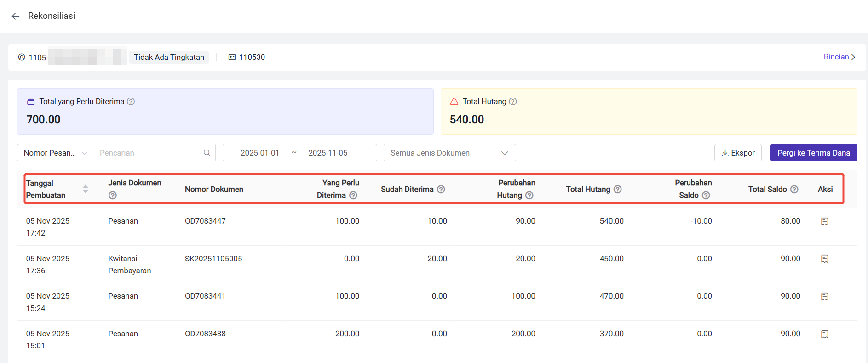Sort by Tanggal Pembuatan column
Image resolution: width=868 pixels, height=363 pixels.
coord(85,189)
